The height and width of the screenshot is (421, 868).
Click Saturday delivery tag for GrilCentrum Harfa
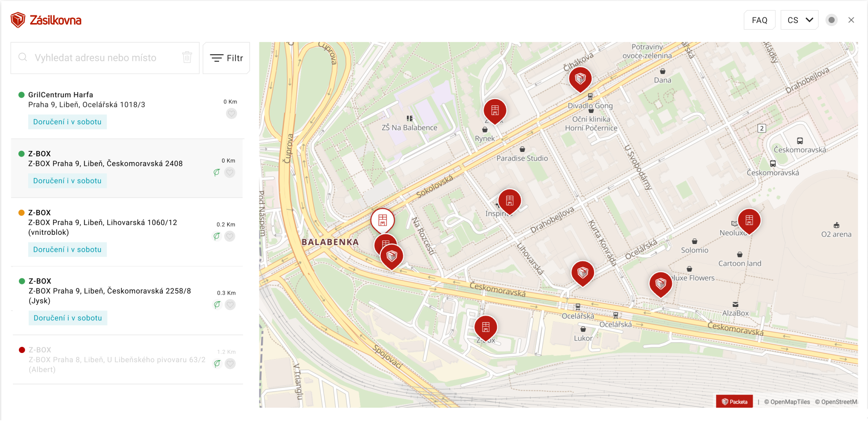point(68,122)
